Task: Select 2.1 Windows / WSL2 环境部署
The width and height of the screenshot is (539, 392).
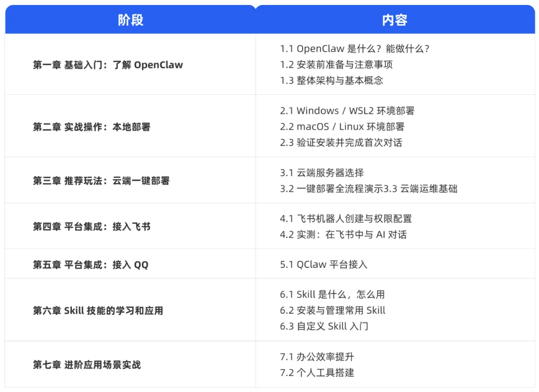Action: click(x=347, y=111)
